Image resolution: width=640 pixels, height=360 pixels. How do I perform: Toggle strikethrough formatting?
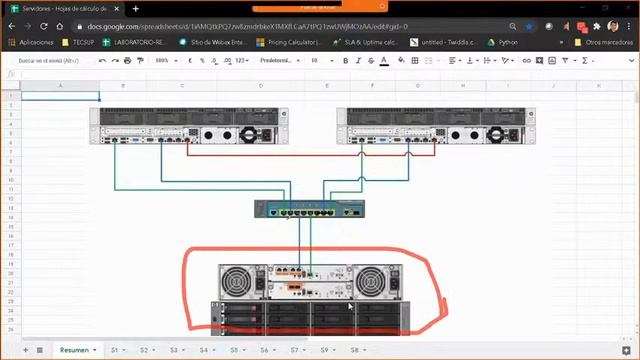tap(371, 60)
